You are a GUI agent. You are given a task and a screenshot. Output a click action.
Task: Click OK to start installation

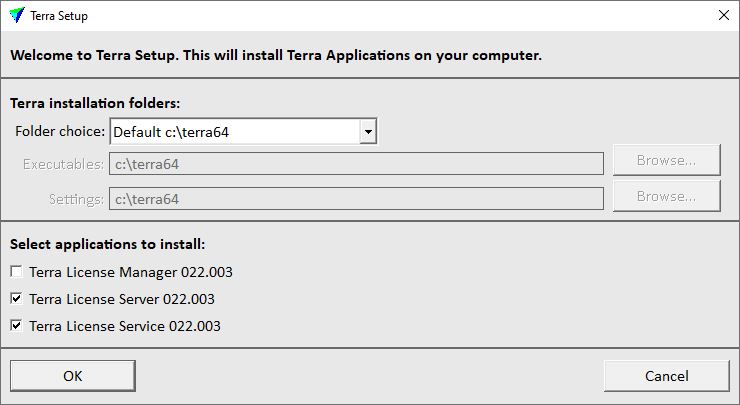click(73, 376)
